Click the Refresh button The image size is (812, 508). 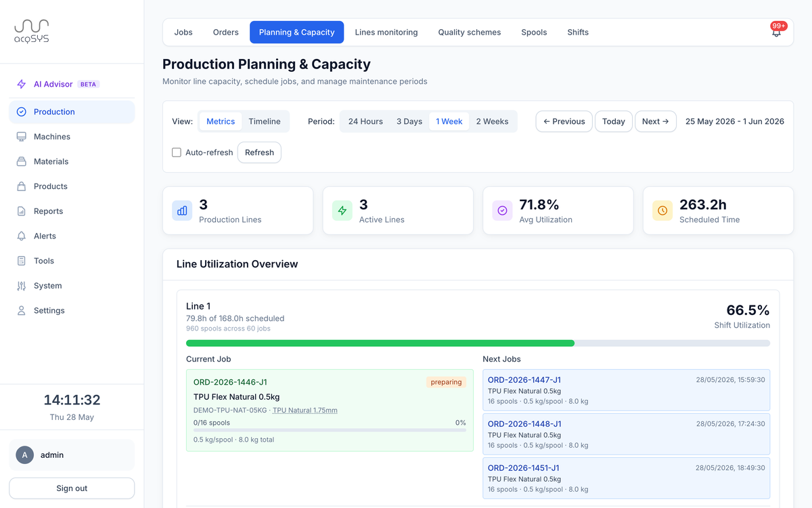pyautogui.click(x=259, y=152)
